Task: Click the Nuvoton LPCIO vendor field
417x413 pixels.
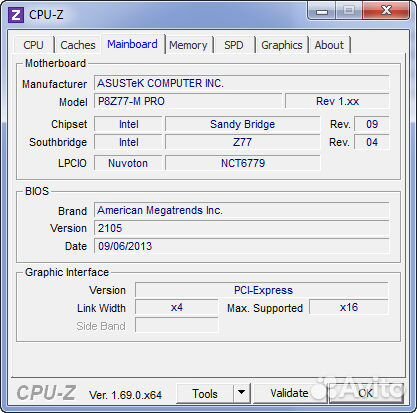Action: 128,163
